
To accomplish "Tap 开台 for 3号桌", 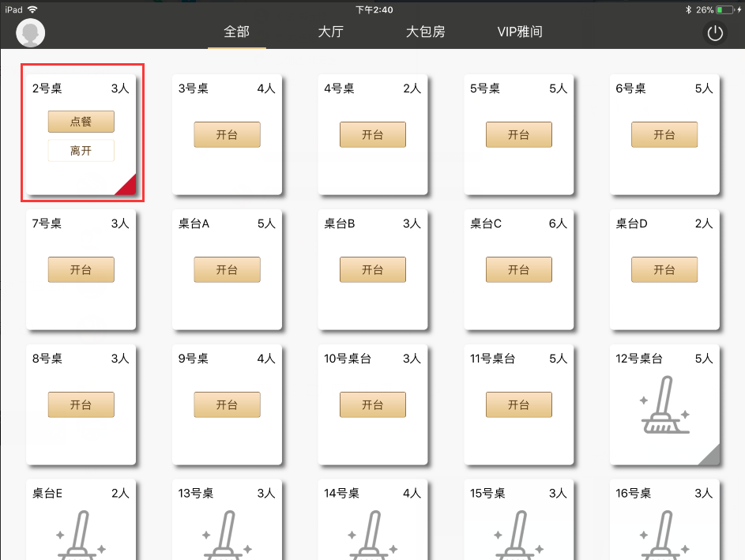I will click(x=227, y=134).
